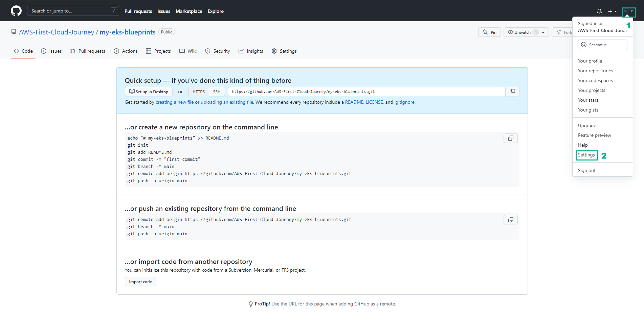Toggle the user avatar menu
The width and height of the screenshot is (644, 321).
pyautogui.click(x=628, y=12)
